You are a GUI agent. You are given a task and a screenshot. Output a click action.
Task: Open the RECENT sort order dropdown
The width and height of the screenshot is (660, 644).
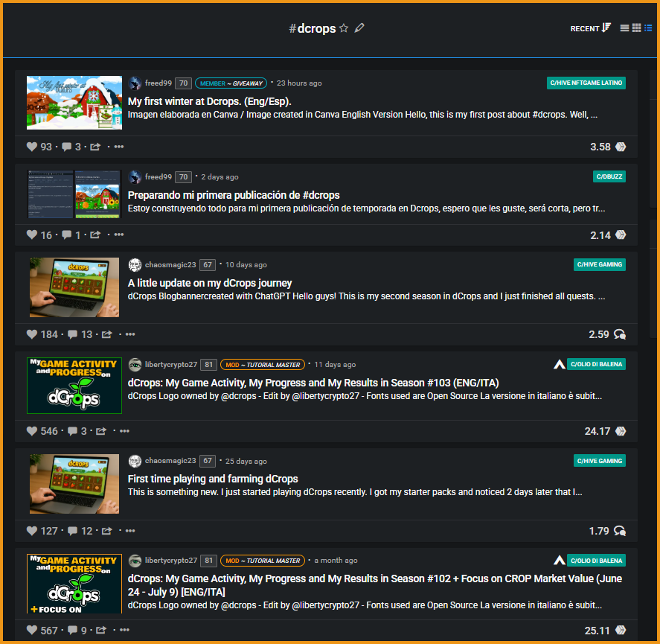[590, 28]
